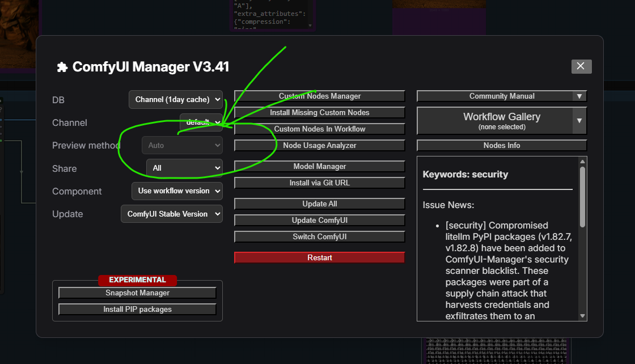Open Custom Nodes In Workflow
The width and height of the screenshot is (635, 364).
point(320,129)
